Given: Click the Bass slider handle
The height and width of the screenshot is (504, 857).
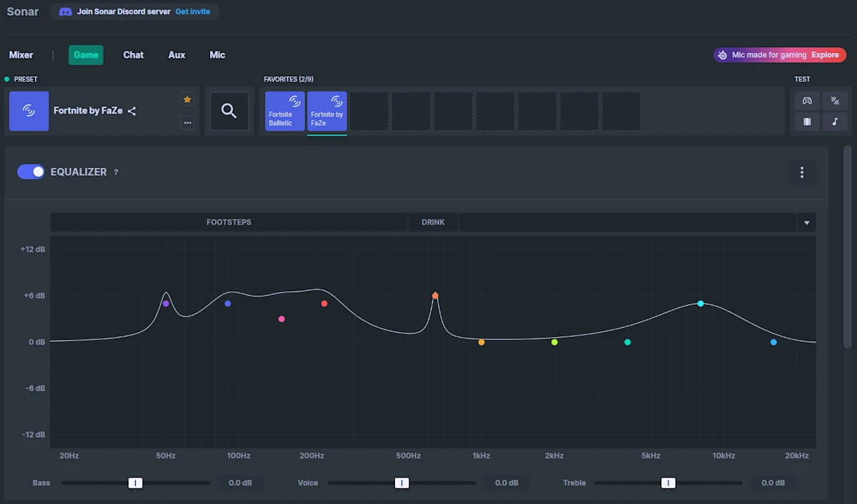Looking at the screenshot, I should pos(136,483).
